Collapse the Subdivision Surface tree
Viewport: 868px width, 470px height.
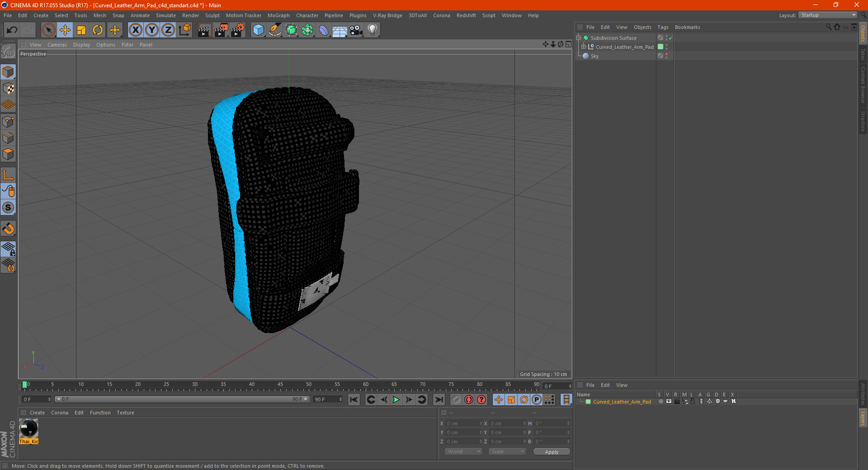[x=578, y=38]
